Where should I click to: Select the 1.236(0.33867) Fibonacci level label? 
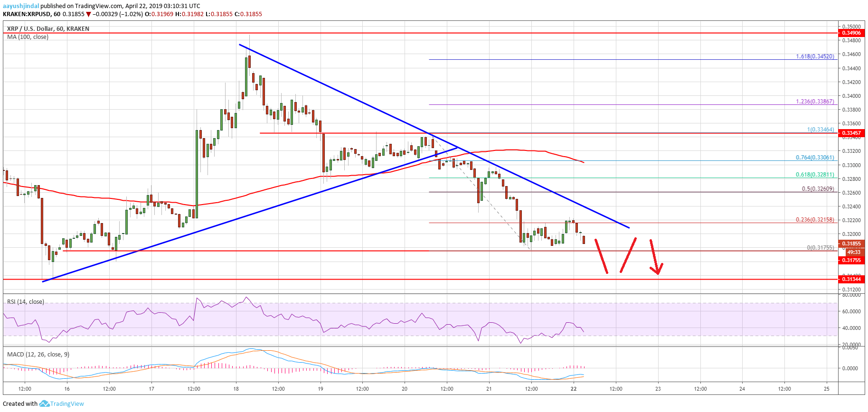click(x=815, y=102)
